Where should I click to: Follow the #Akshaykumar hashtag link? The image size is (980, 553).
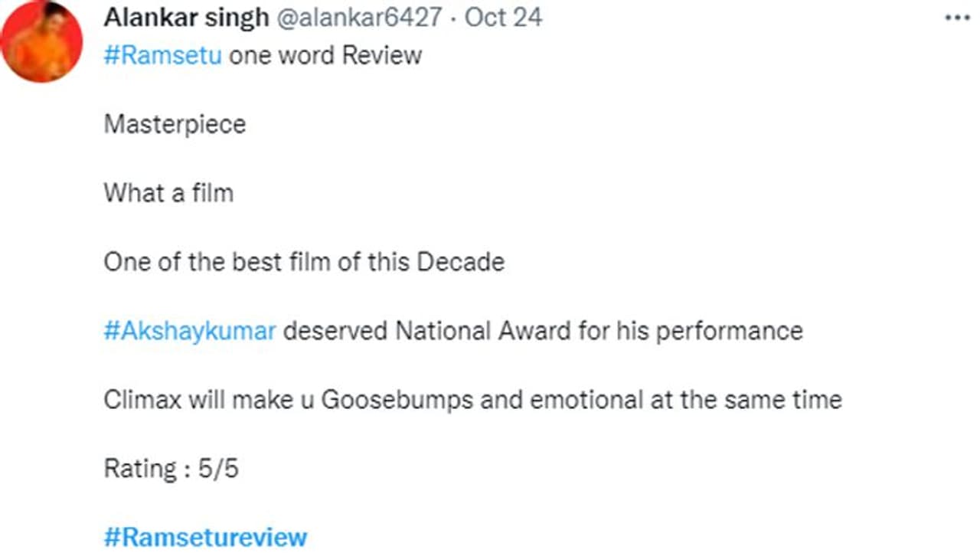190,331
